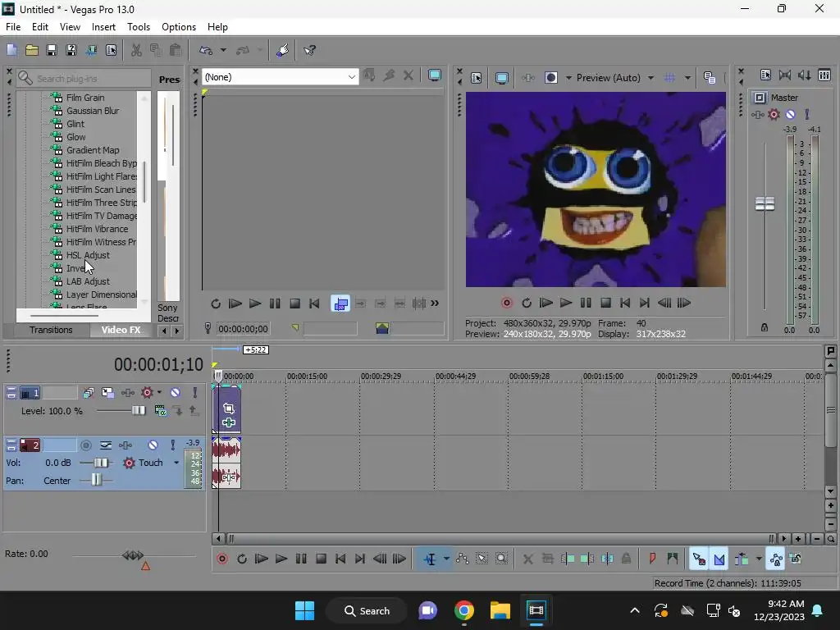
Task: Click the dim output icon in Master panel
Action: [x=804, y=75]
